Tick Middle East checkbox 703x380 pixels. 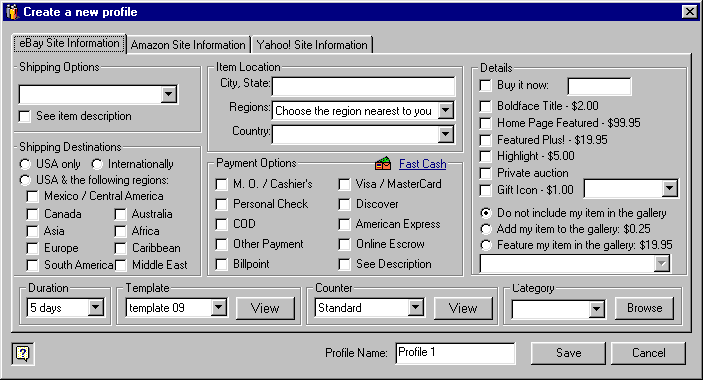point(120,265)
